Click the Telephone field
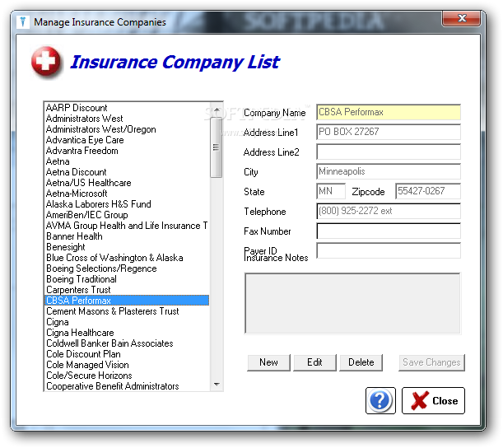The image size is (503, 448). coord(389,211)
